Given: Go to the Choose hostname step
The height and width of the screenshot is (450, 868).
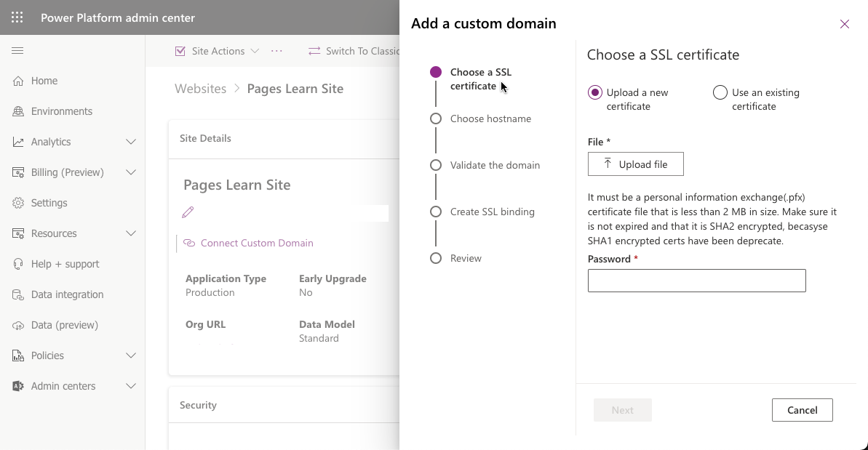Looking at the screenshot, I should tap(490, 118).
